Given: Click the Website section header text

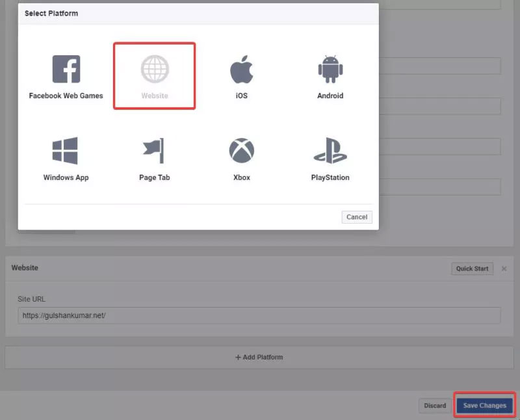Looking at the screenshot, I should [25, 267].
